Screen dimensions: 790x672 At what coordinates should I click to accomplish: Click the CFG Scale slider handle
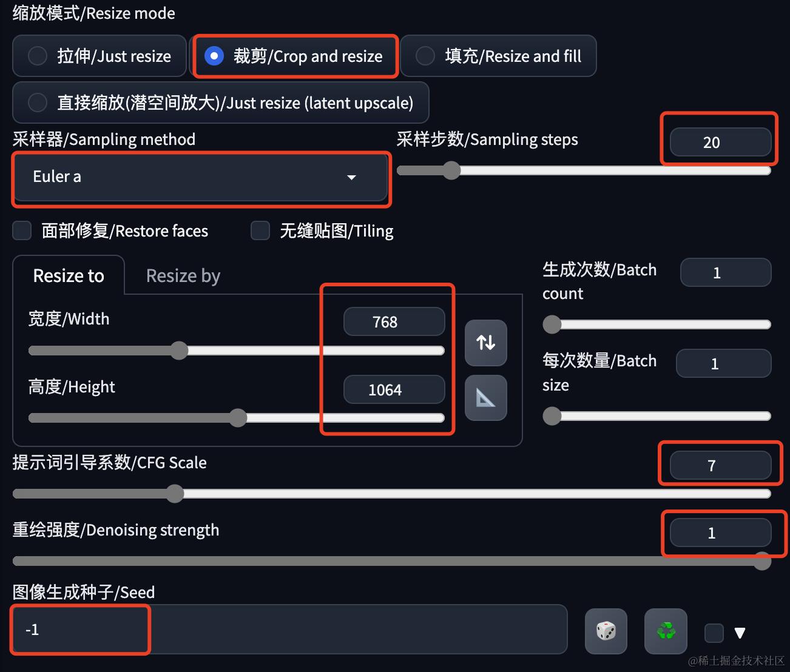coord(175,494)
